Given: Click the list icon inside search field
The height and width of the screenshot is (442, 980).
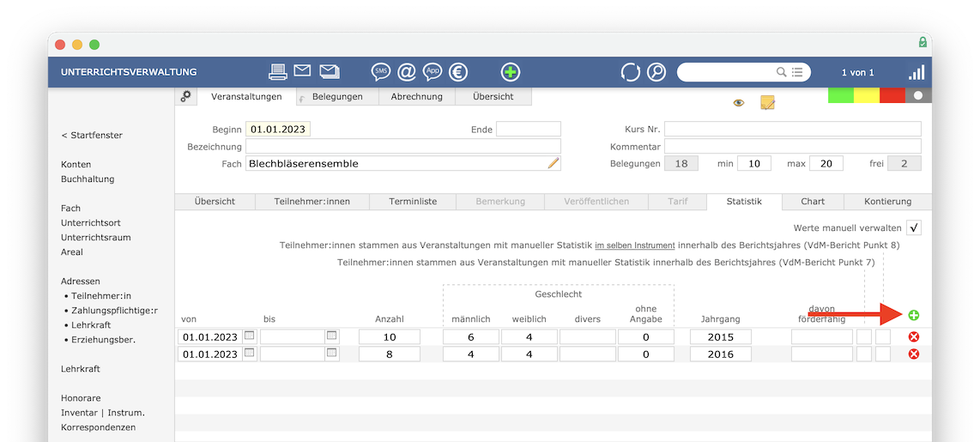Looking at the screenshot, I should point(797,72).
